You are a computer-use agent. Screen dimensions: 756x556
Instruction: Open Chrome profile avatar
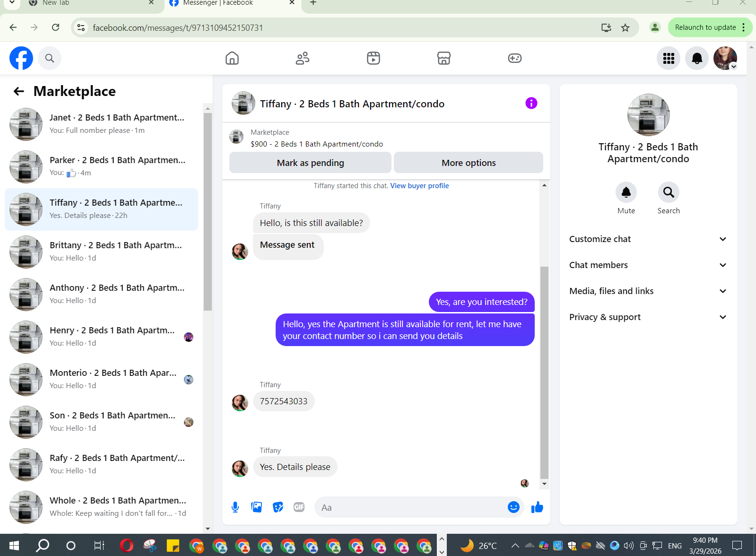(655, 27)
